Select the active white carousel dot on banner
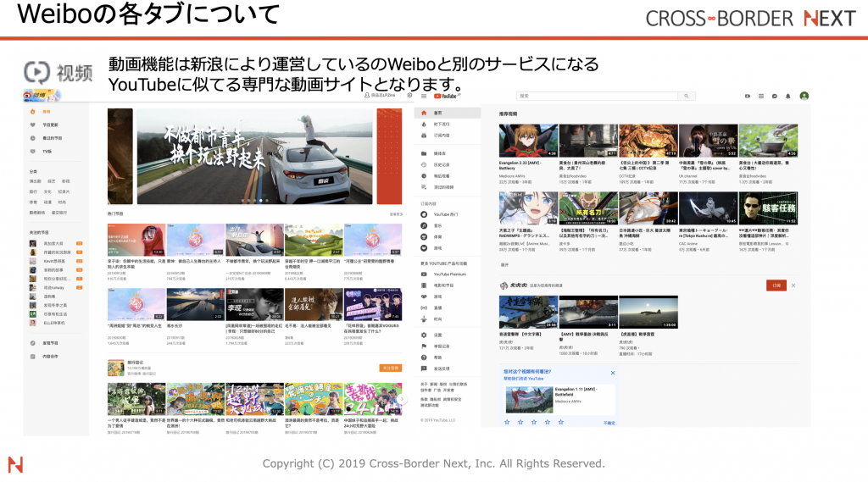Image resolution: width=868 pixels, height=482 pixels. pos(261,200)
